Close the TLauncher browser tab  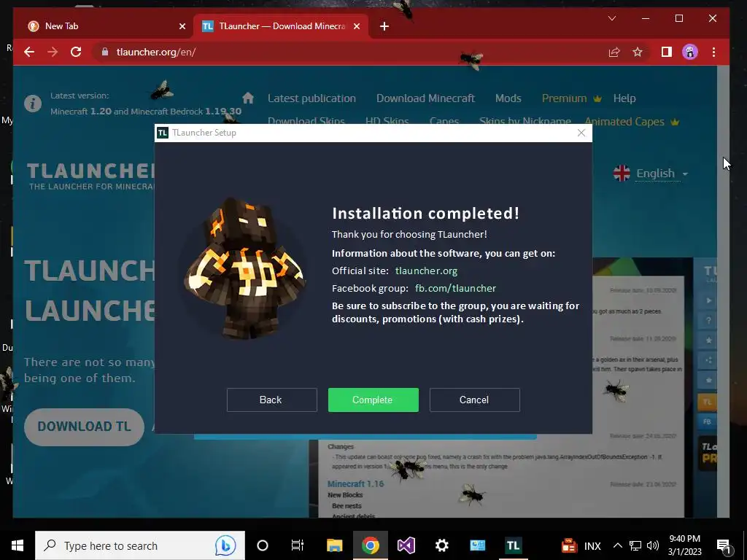click(356, 26)
